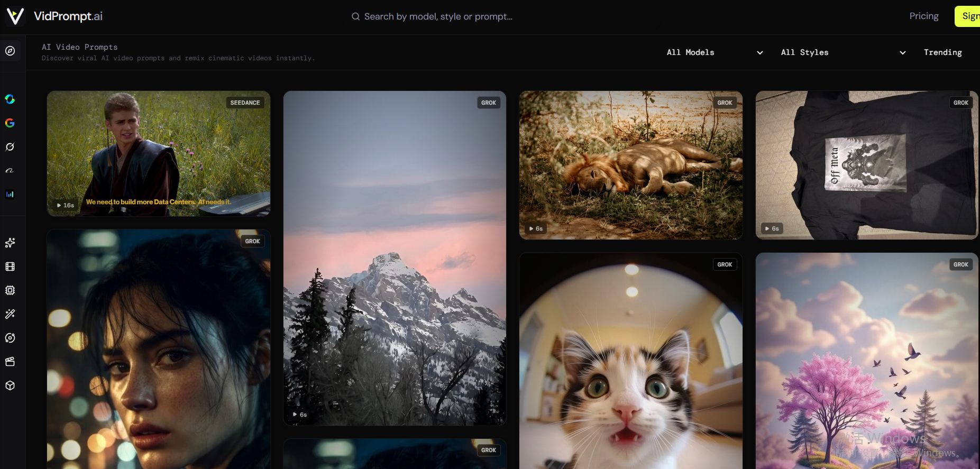Expand the All Models dropdown

pos(715,52)
